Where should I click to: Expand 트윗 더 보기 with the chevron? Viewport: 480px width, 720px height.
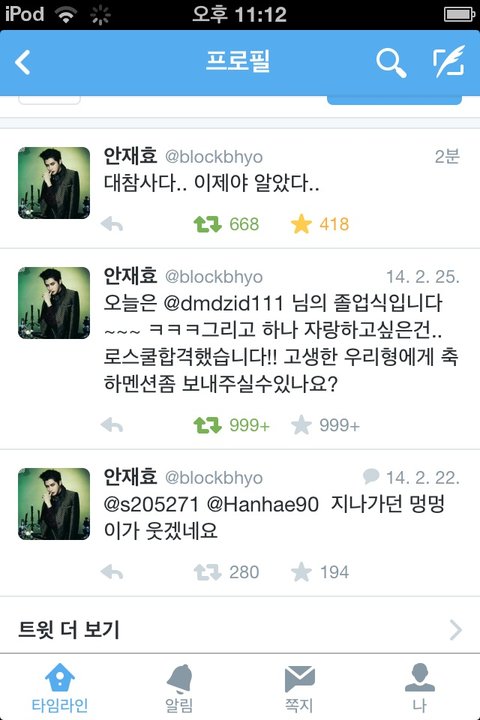coord(455,630)
